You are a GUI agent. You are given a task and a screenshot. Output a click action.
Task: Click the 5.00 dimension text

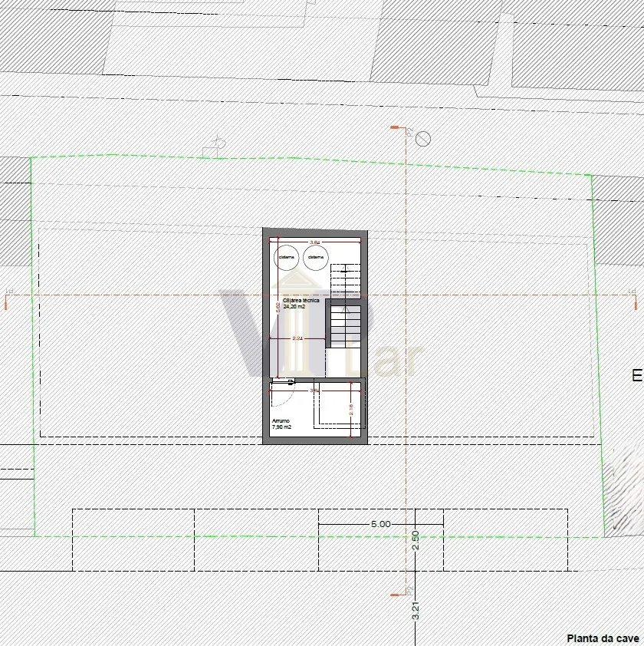pos(380,524)
